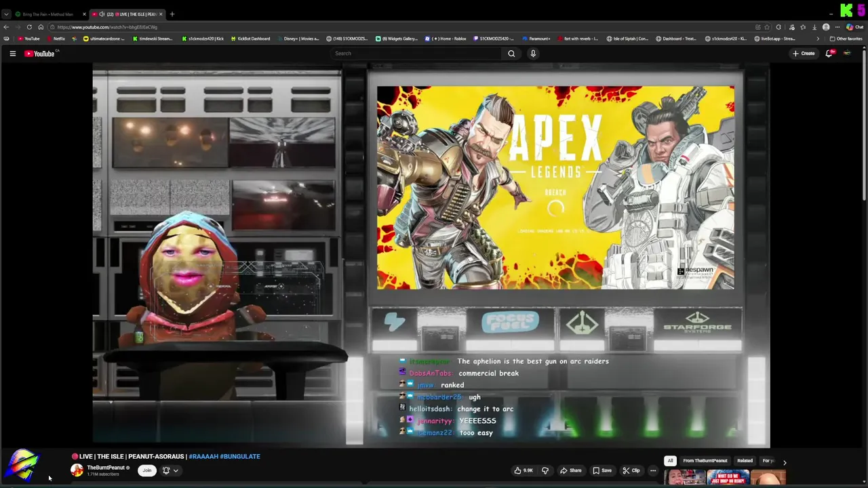Click TheBurntPeanut channel avatar

(x=77, y=470)
